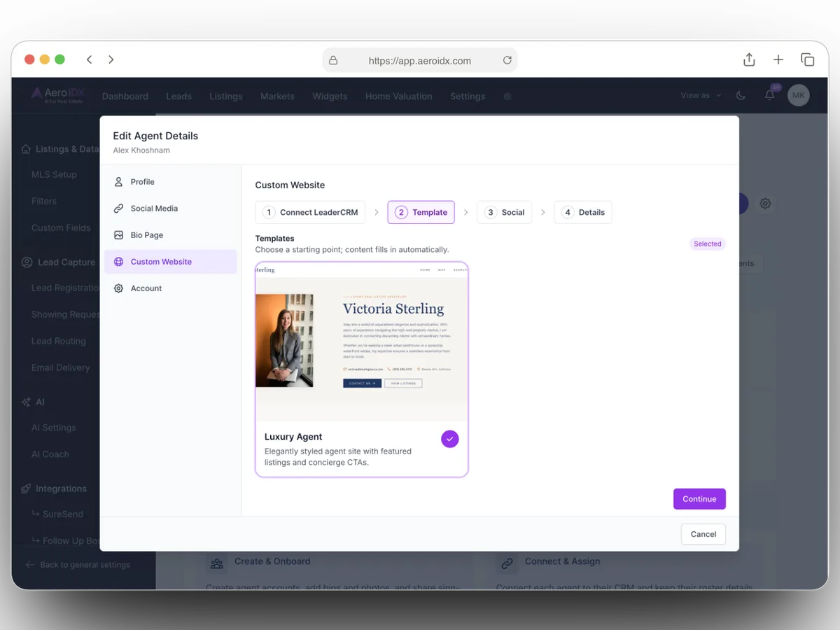Viewport: 840px width, 630px height.
Task: Select the Custom Website section
Action: coord(170,262)
